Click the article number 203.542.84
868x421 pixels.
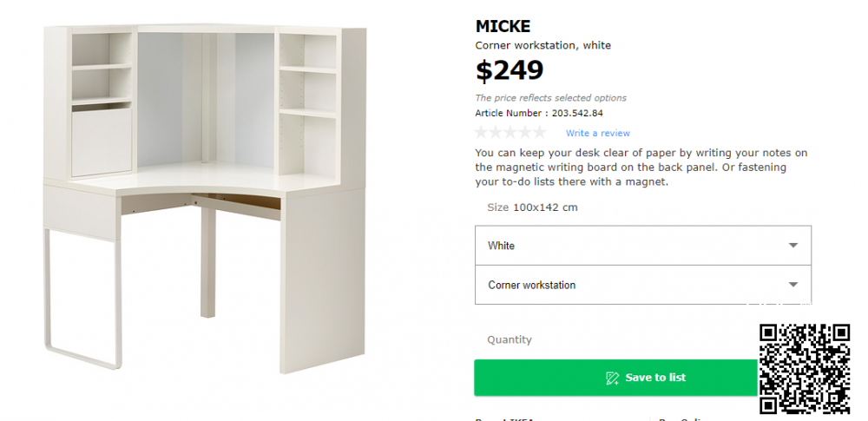coord(576,113)
